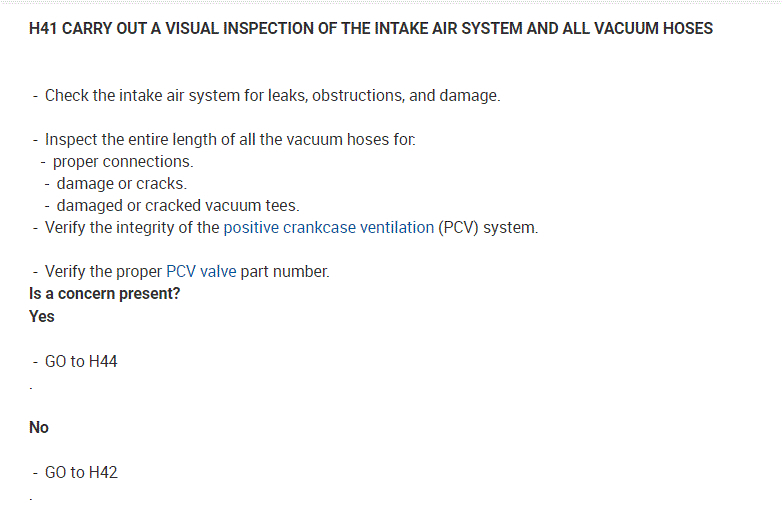Click 'Inspect the entire length' instruction line
Image resolution: width=782 pixels, height=532 pixels.
point(230,140)
